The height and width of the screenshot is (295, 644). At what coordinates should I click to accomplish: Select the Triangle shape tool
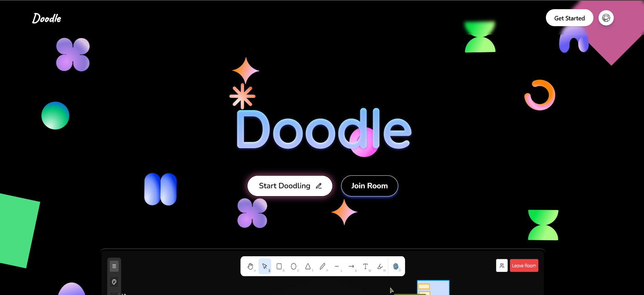click(308, 266)
